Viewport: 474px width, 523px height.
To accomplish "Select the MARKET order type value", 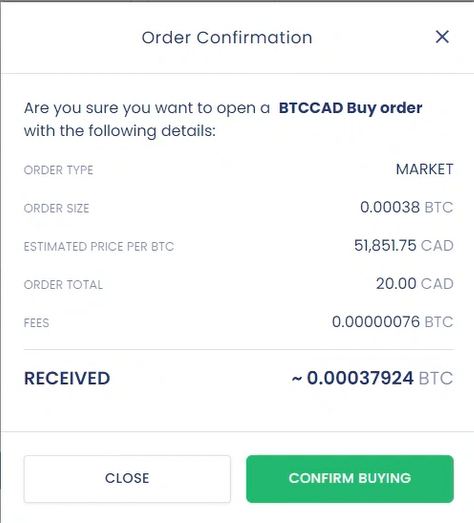I will 424,169.
